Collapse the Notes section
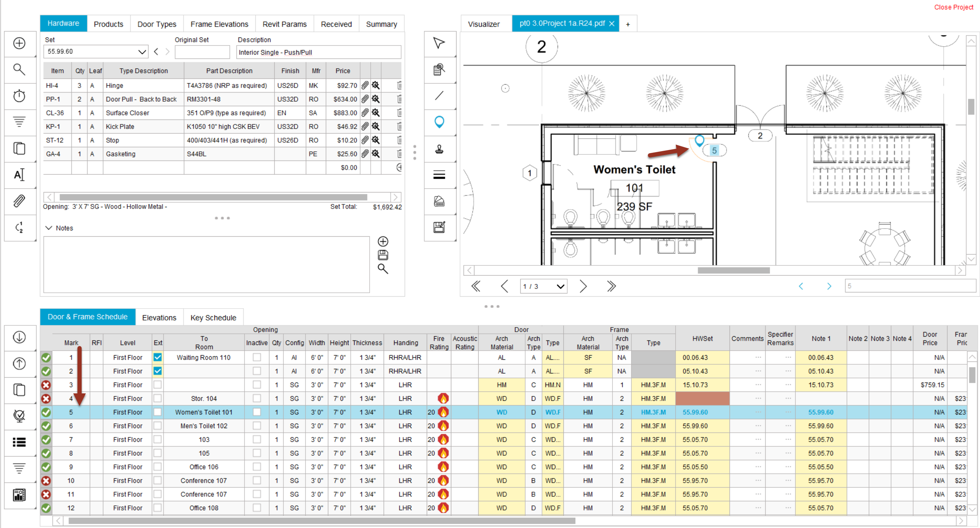The width and height of the screenshot is (980, 528). (49, 228)
